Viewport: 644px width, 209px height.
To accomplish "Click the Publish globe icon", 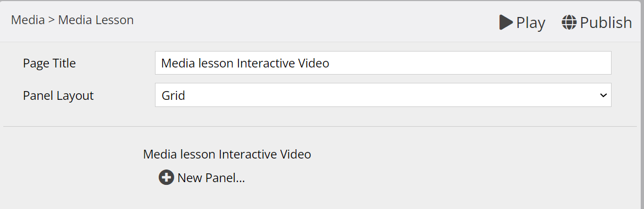I will (569, 22).
